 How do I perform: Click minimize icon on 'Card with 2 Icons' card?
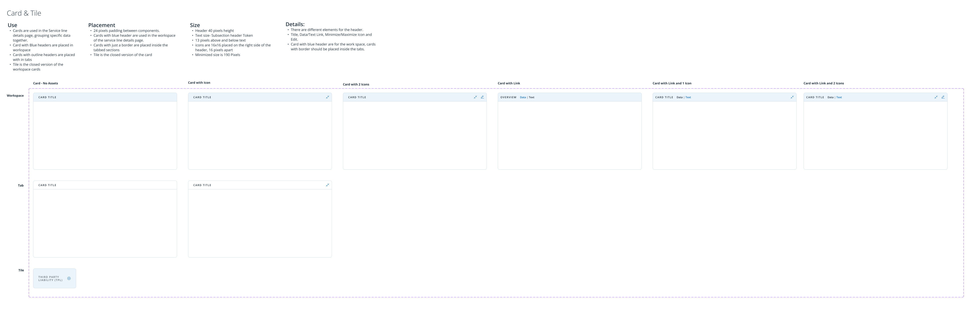(475, 97)
